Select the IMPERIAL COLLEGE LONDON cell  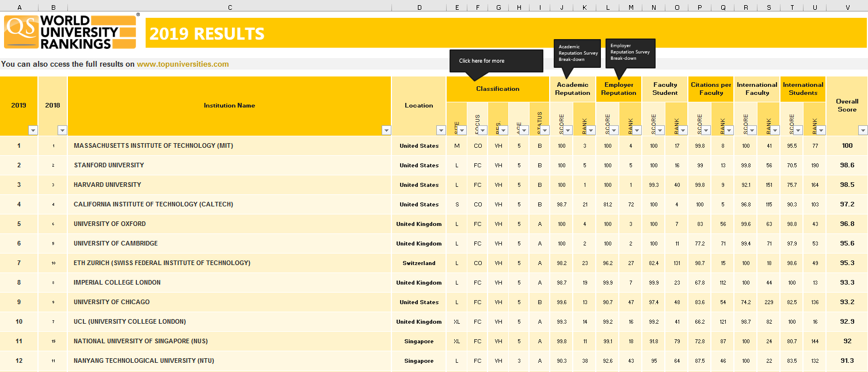(230, 283)
